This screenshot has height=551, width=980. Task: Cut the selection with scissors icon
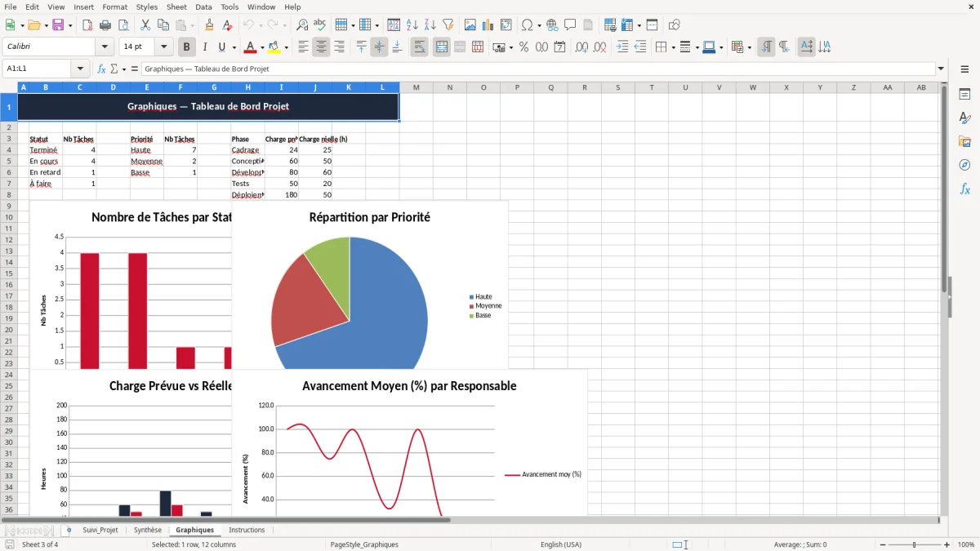pyautogui.click(x=145, y=25)
